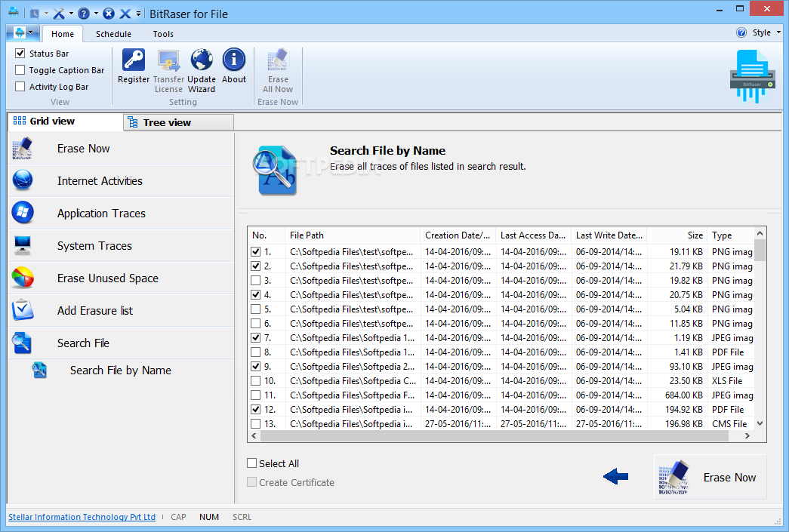Check file row 10 XLS File checkbox

tap(256, 380)
